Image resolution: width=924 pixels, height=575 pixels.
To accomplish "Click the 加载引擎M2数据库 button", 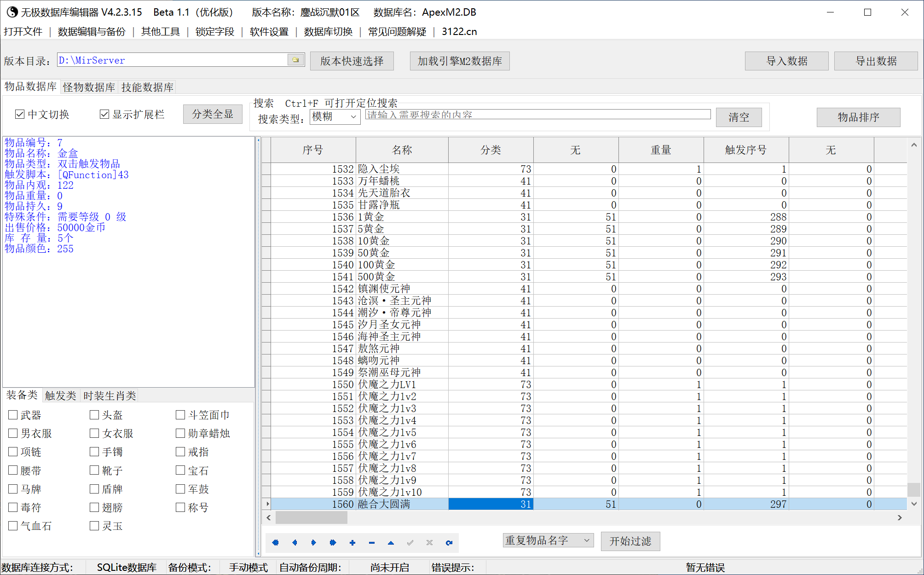I will (460, 61).
